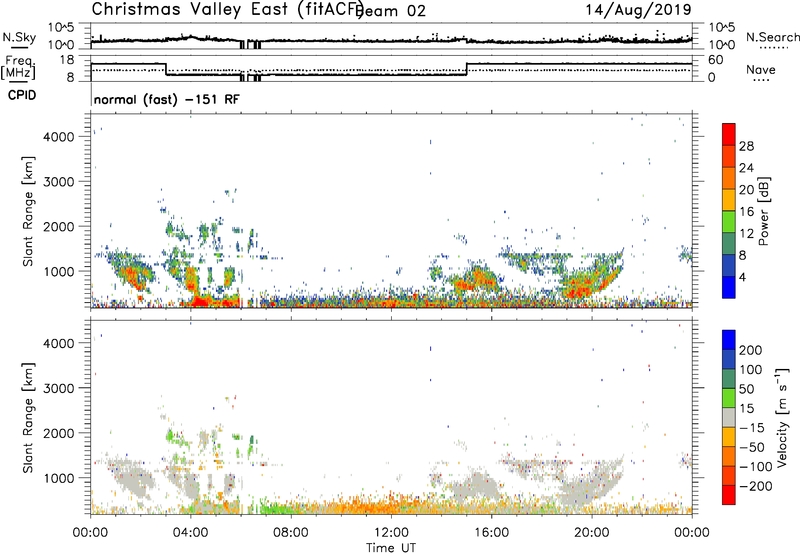This screenshot has width=800, height=554.
Task: Pick the bright blue below-4 dB power segment
Action: pos(729,287)
